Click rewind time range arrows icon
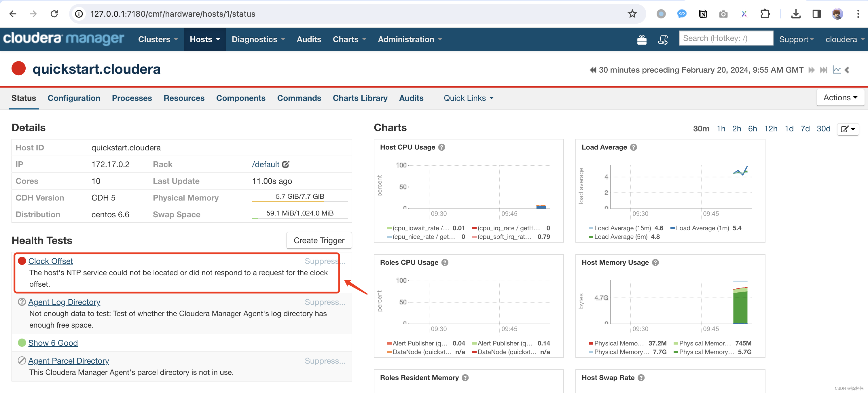This screenshot has width=868, height=393. click(592, 70)
